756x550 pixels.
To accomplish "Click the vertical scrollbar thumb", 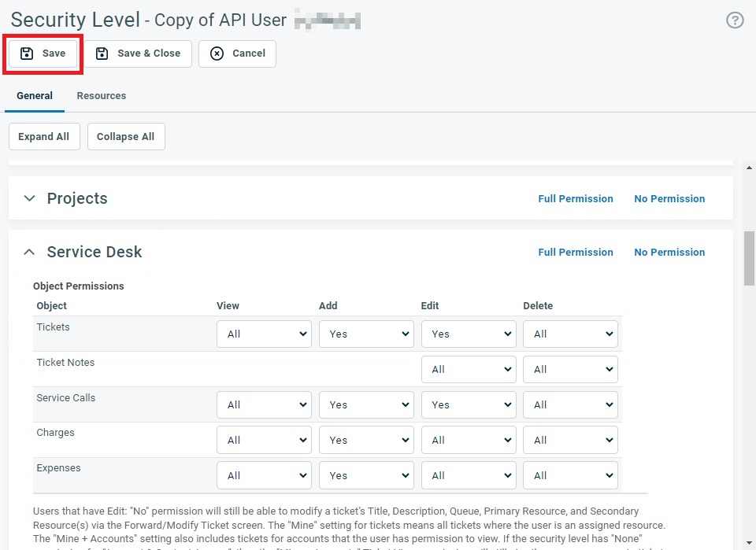I will [749, 260].
